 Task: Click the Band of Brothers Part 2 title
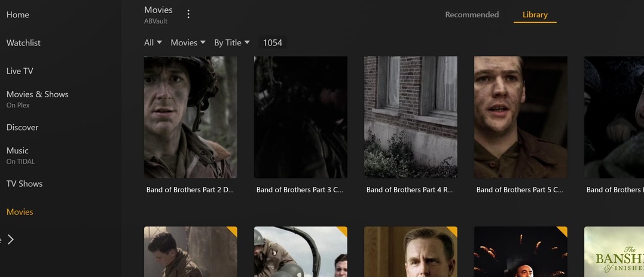190,190
